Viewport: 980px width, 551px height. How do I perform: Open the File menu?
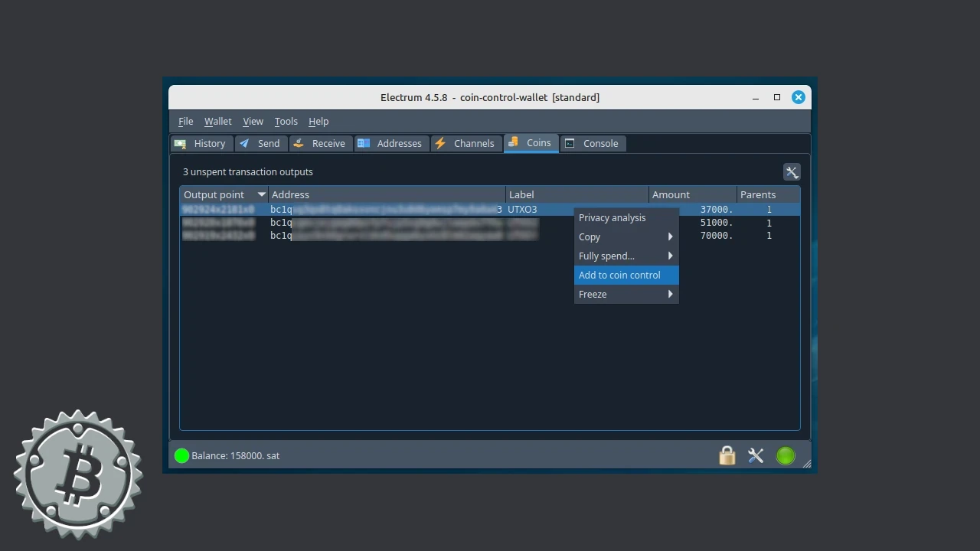pyautogui.click(x=186, y=121)
